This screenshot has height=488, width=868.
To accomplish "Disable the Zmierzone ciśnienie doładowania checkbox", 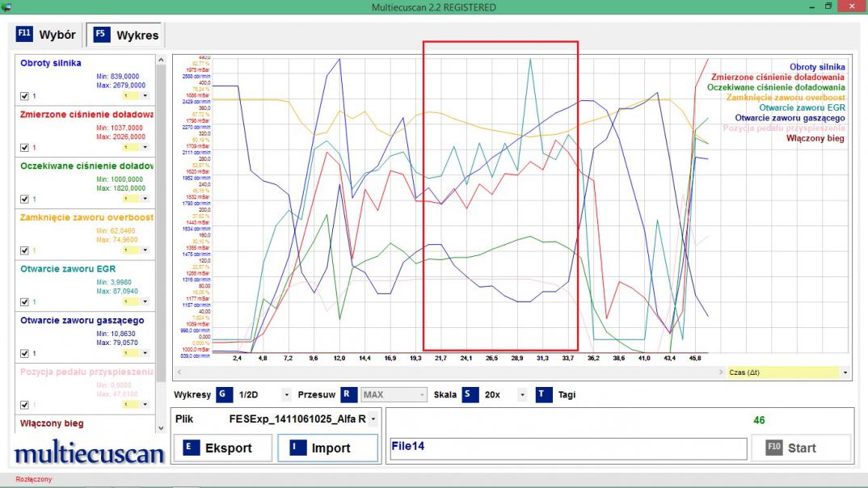I will (23, 148).
